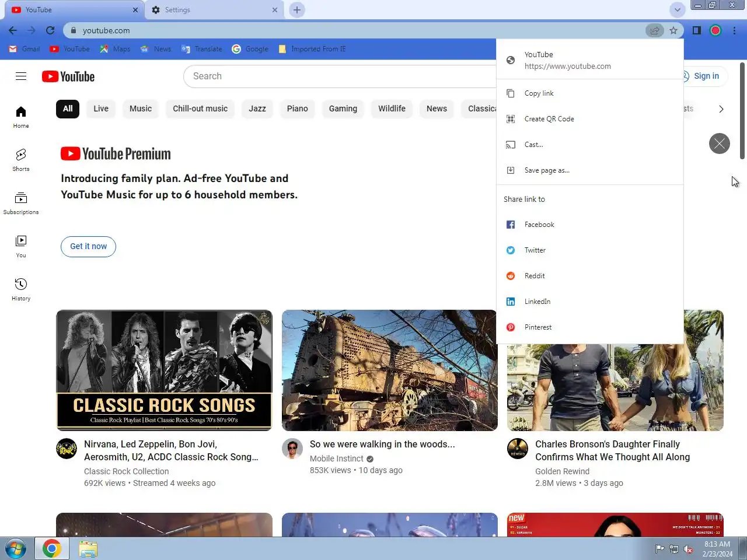
Task: Click the network icon in system tray
Action: click(674, 549)
